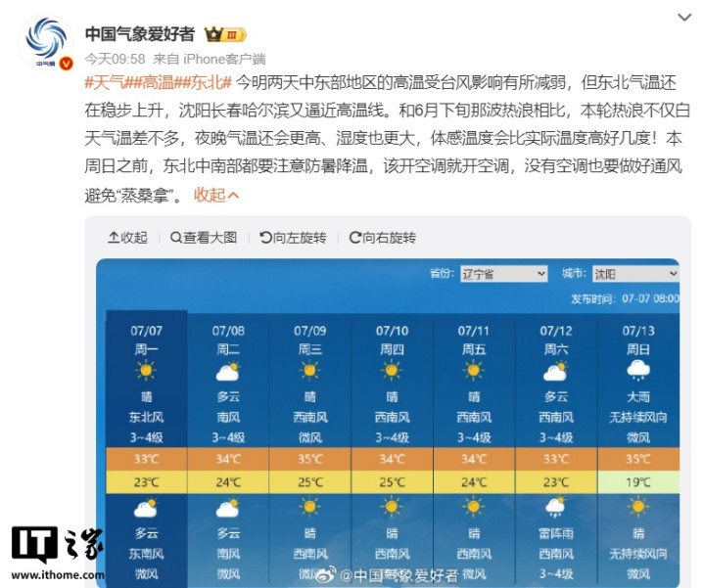
Task: Click the sunny night icon for 07/10
Action: pos(392,507)
